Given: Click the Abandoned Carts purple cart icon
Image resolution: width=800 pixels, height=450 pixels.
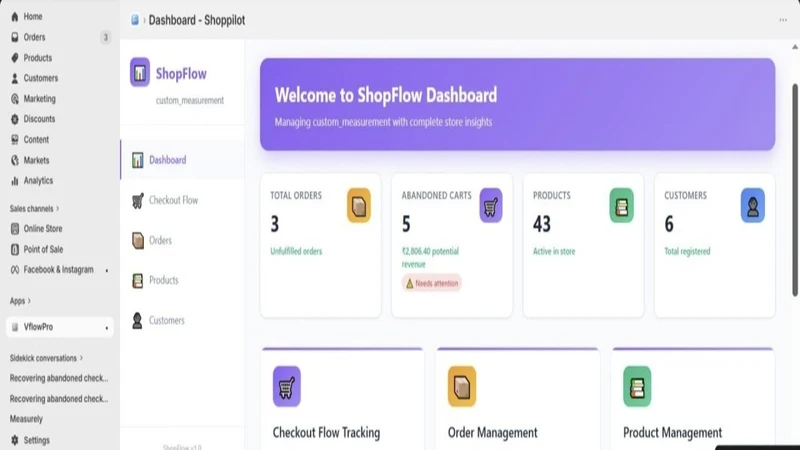Looking at the screenshot, I should [491, 206].
